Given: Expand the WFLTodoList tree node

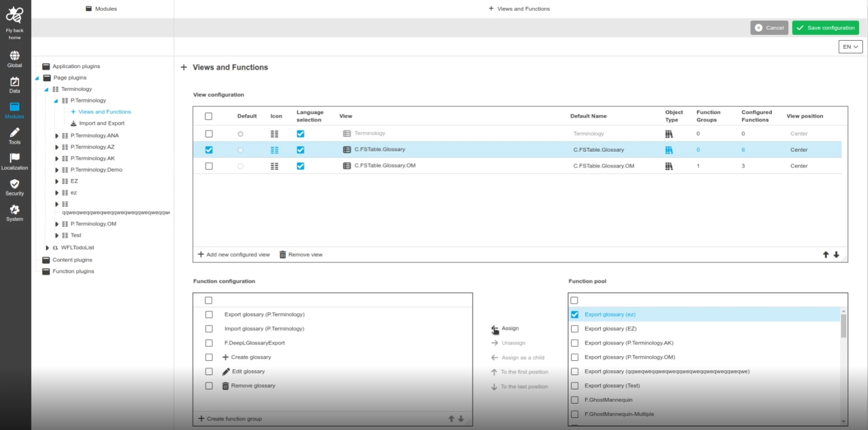Looking at the screenshot, I should coord(47,248).
